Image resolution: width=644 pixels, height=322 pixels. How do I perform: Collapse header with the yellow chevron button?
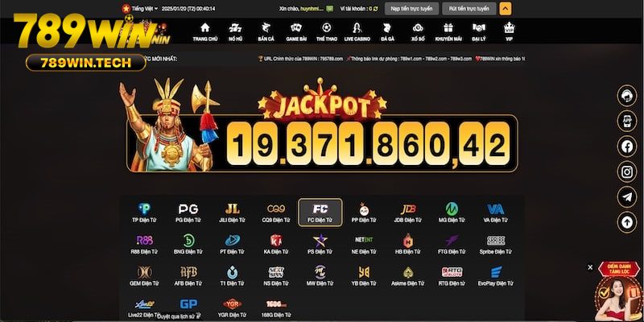click(506, 9)
